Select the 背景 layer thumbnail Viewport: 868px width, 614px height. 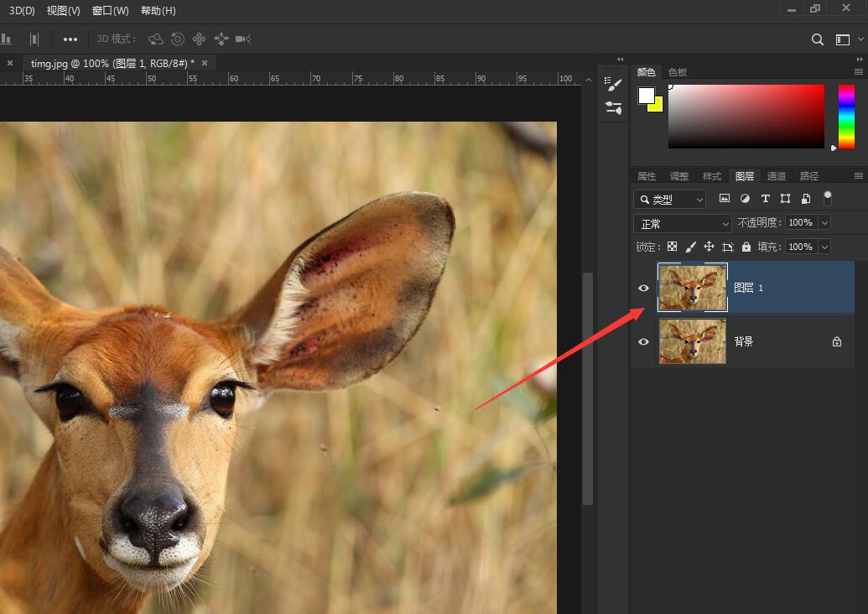pos(693,341)
